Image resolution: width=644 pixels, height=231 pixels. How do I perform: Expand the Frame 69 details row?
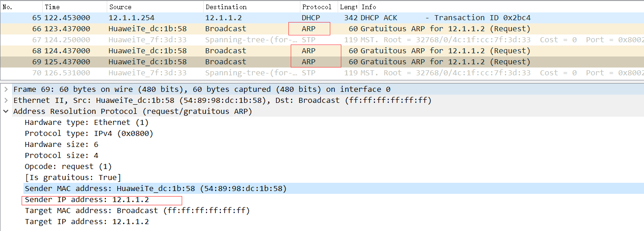(6, 89)
